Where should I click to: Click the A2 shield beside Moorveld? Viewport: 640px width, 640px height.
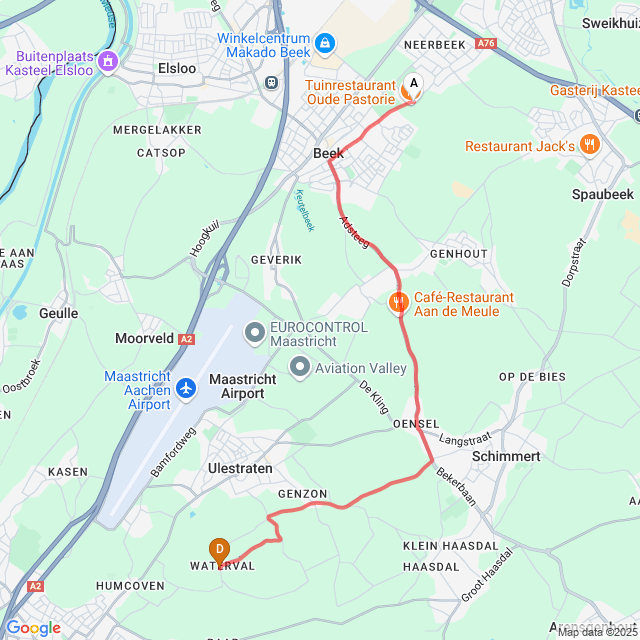(x=187, y=339)
